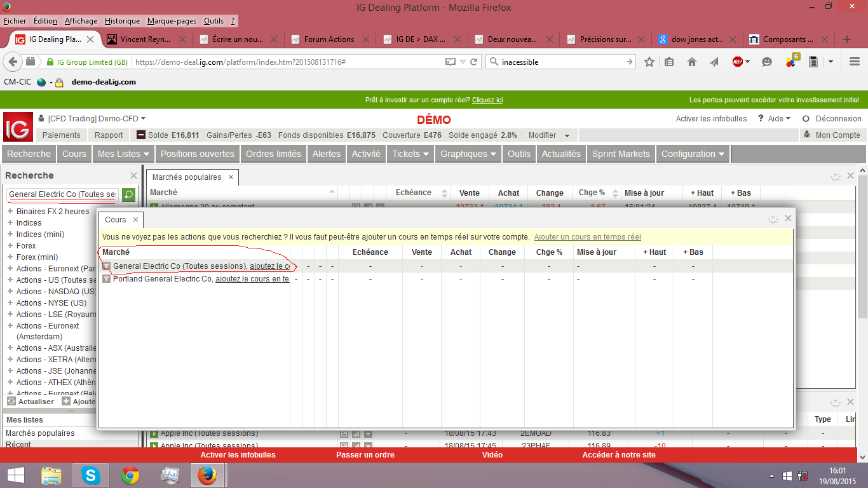Close the Marchés populaires tab
Image resolution: width=868 pixels, height=488 pixels.
[231, 177]
